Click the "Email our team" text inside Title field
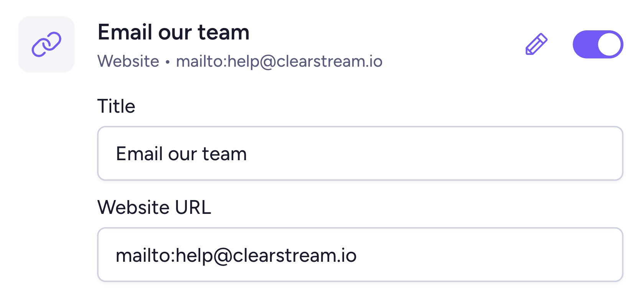The image size is (644, 302). click(x=181, y=154)
